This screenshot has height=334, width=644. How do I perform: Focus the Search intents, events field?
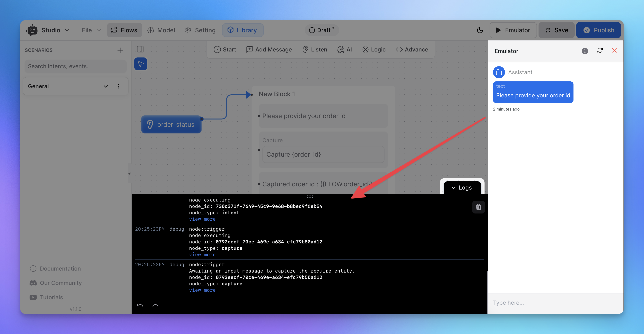tap(76, 66)
